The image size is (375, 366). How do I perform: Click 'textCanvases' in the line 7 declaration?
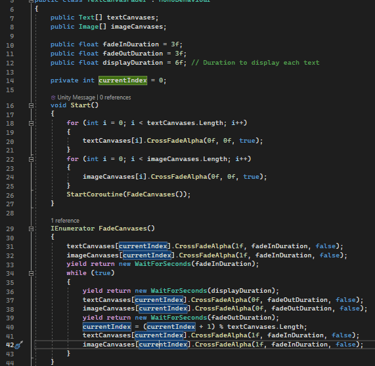point(131,17)
